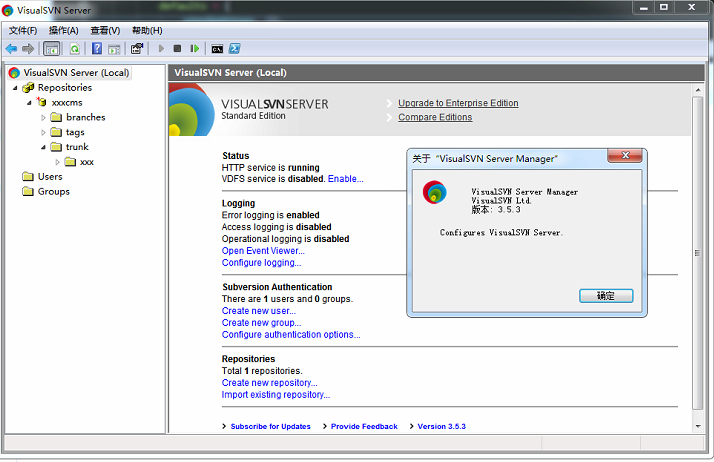Confirm About dialog with 确定 button
714x462 pixels.
[606, 296]
